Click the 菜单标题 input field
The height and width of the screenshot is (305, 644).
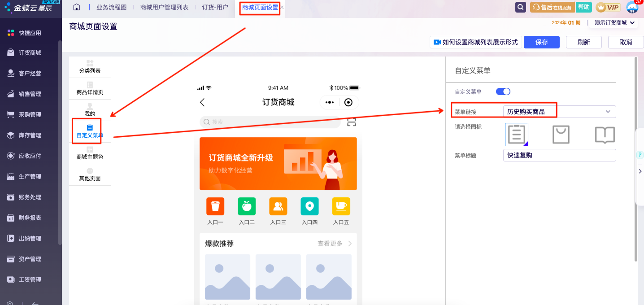coord(559,155)
